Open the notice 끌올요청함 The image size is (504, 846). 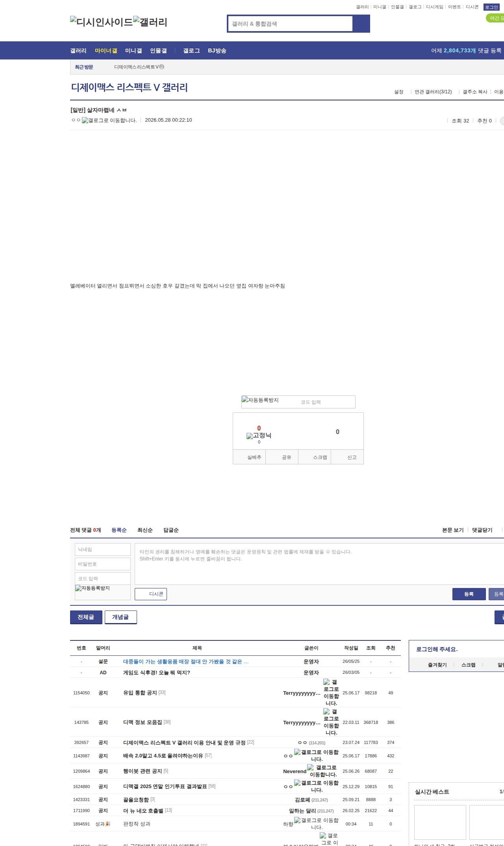136,800
